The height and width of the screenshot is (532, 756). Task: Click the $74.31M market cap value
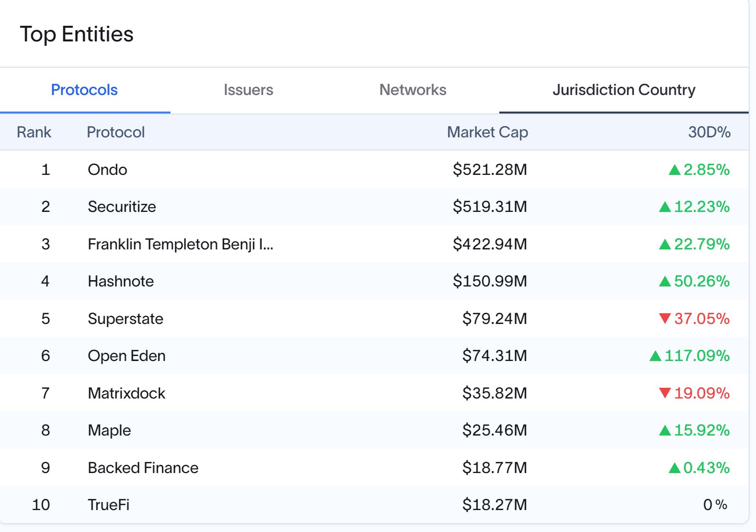(x=495, y=356)
